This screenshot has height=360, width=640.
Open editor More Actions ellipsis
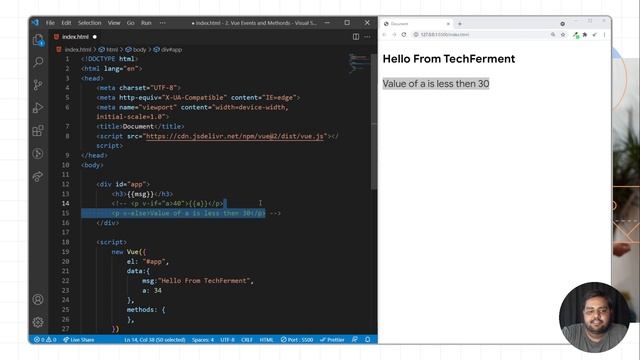tap(367, 37)
